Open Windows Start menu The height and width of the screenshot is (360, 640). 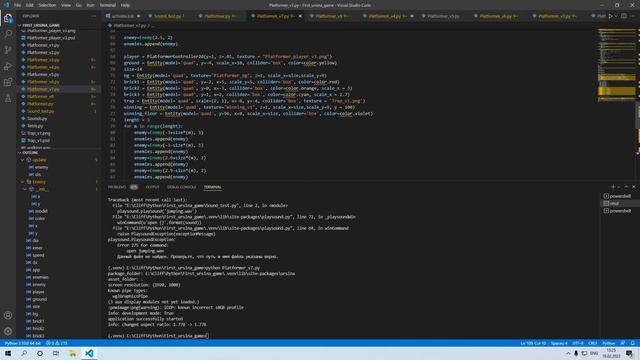point(8,353)
